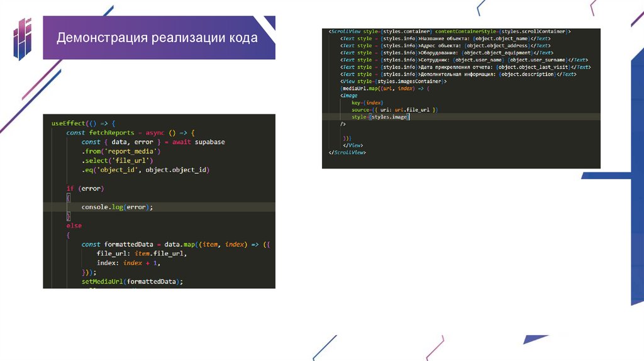Click the '<Image' tag line
Viewport: 644px width, 361px height.
[348, 96]
